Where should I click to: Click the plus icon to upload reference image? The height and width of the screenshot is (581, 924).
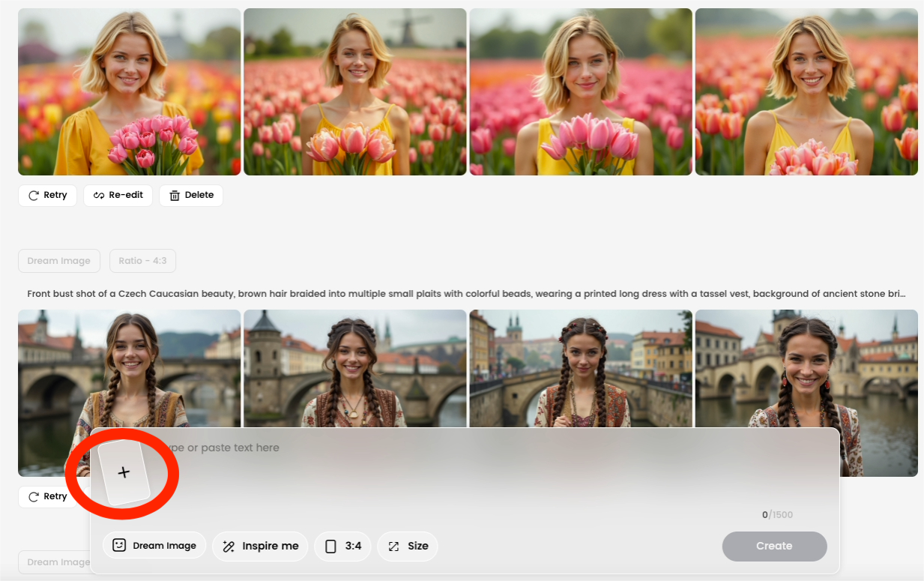point(124,472)
